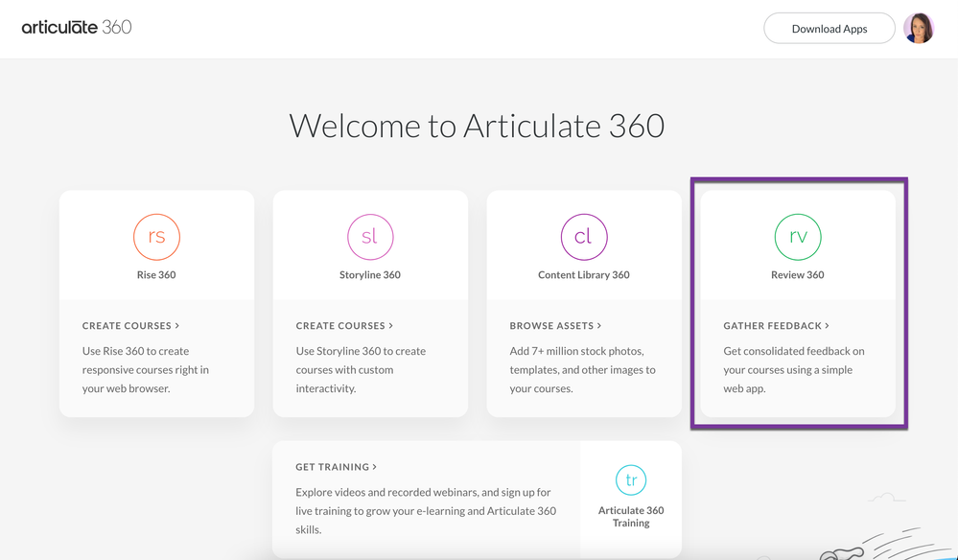Open the Articulate 360 Training 'tr' icon
This screenshot has height=560, width=958.
[x=631, y=480]
